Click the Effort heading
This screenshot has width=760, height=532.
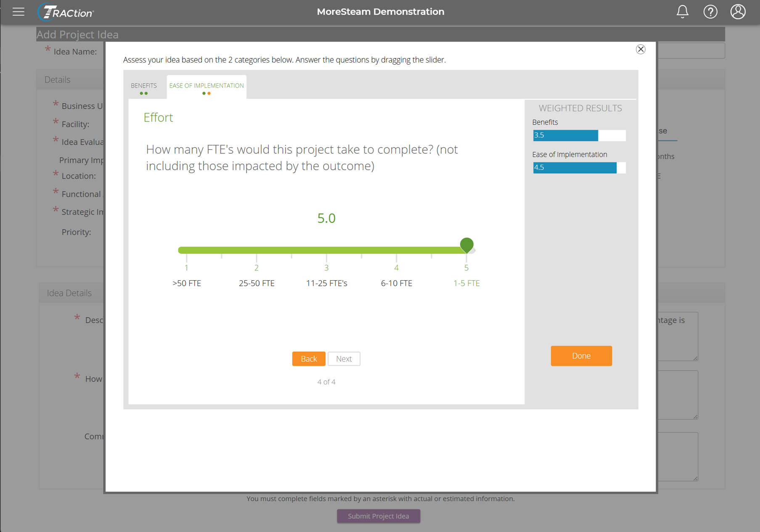158,117
